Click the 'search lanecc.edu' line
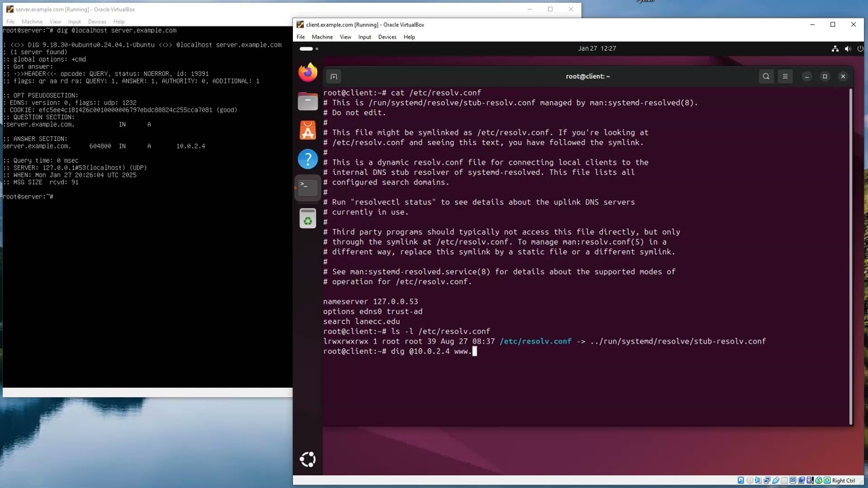868x488 pixels. point(361,321)
